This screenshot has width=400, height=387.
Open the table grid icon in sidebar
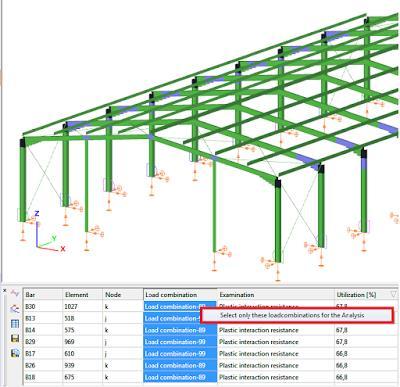(15, 324)
